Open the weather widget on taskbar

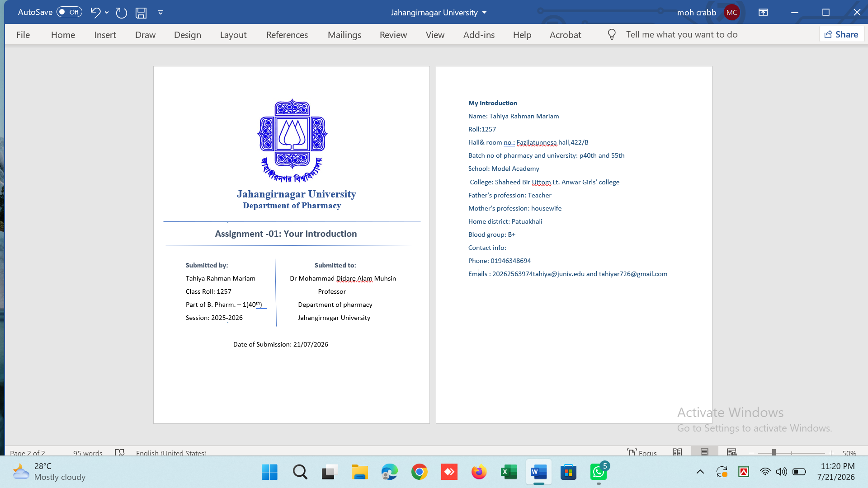(x=49, y=472)
